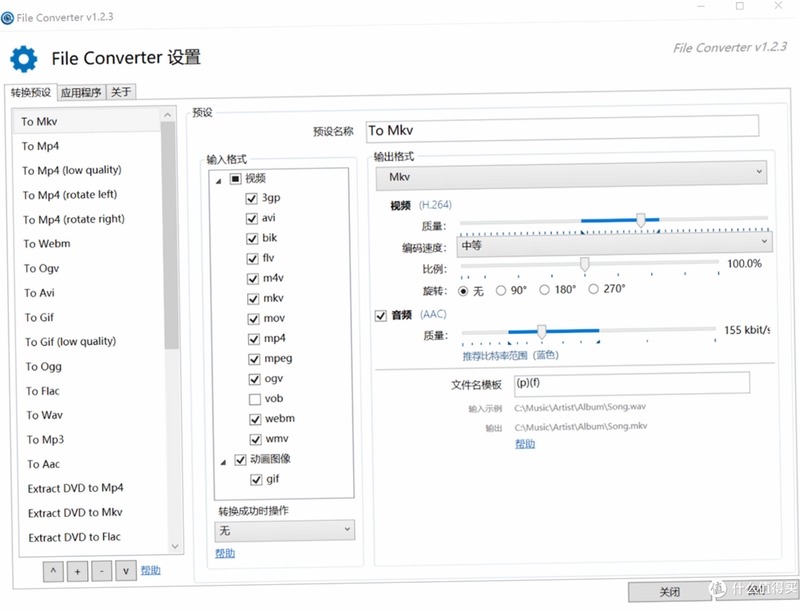Collapse the 动画图像 tree node

point(223,462)
